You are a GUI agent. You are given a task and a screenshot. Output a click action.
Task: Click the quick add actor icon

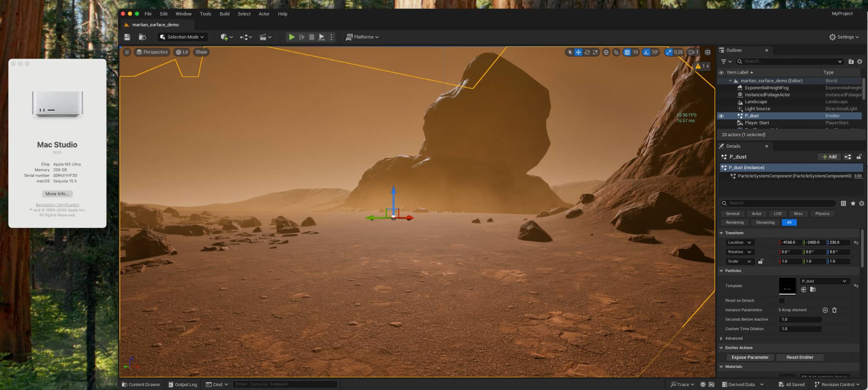point(226,37)
